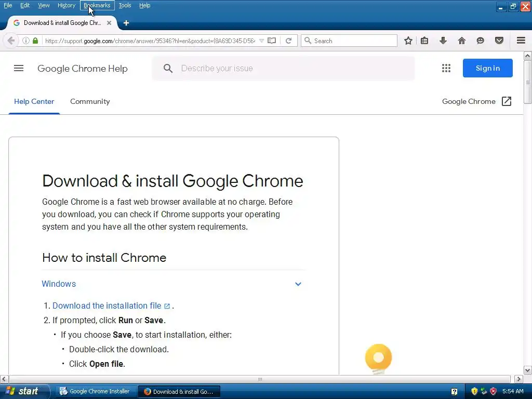Screen dimensions: 532x399
Task: Click the Windows section heading
Action: coord(59,284)
